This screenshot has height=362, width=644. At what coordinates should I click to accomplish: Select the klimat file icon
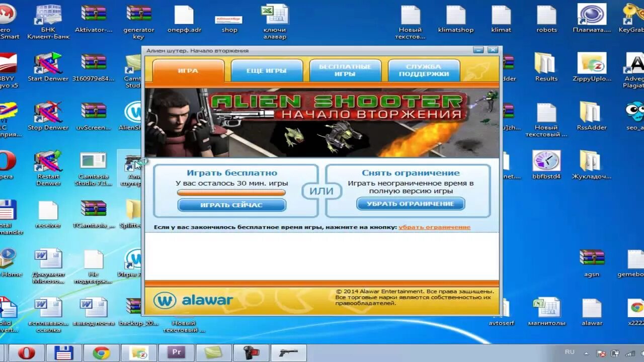(501, 19)
